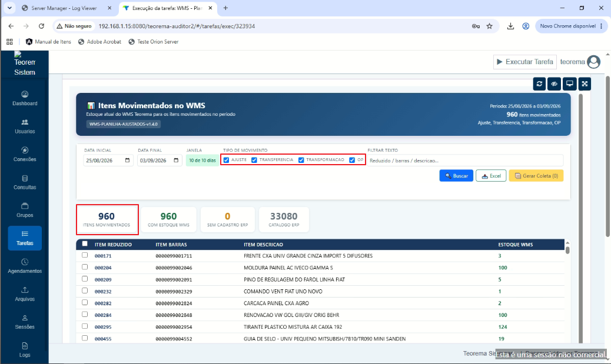Screen dimensions: 611x364
Task: Go back in browser history
Action: pyautogui.click(x=11, y=26)
